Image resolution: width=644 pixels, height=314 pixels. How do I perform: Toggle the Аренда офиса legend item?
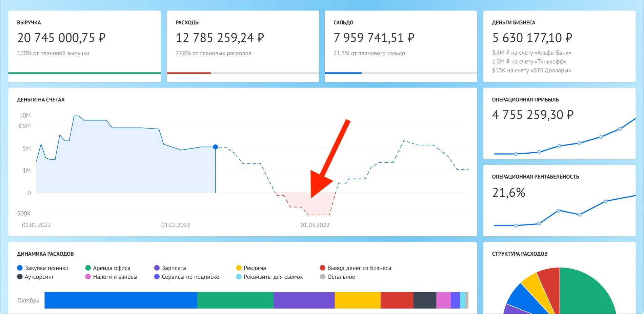(108, 268)
